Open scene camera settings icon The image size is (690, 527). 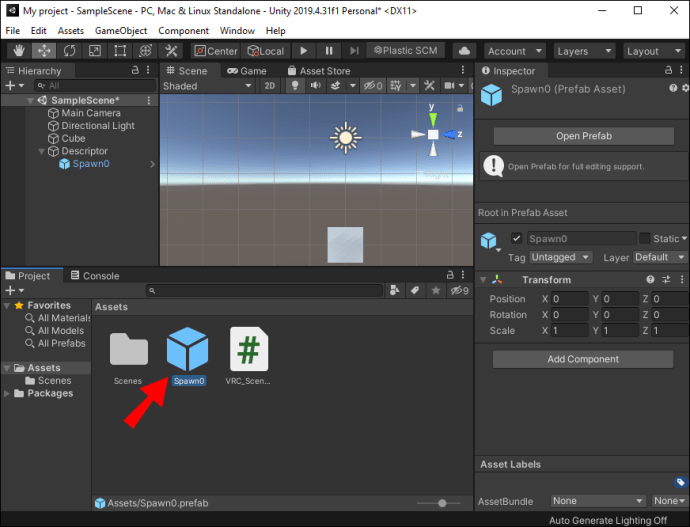(449, 85)
